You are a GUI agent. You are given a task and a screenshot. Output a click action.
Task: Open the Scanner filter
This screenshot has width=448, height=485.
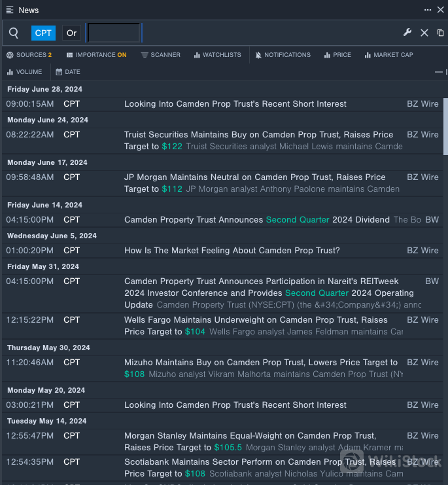pyautogui.click(x=161, y=55)
